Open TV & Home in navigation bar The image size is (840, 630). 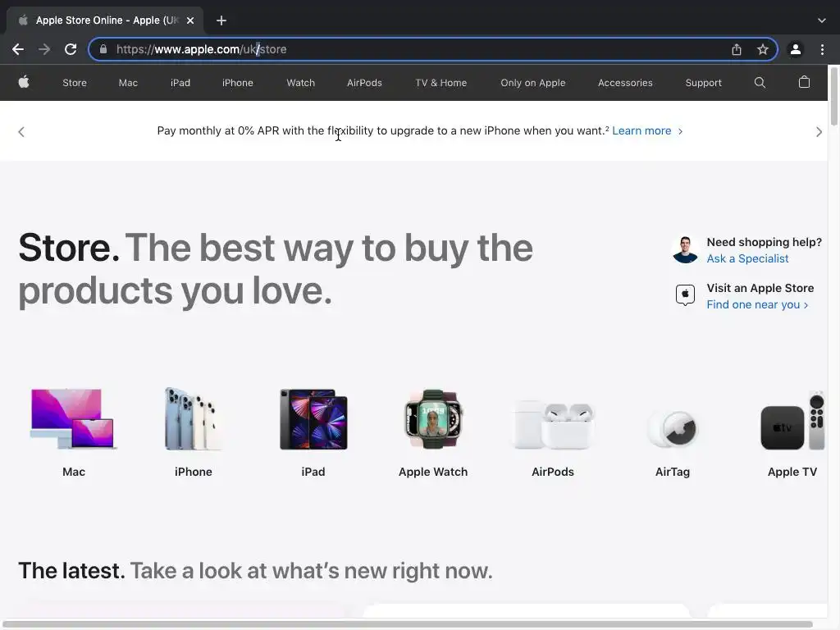tap(441, 83)
